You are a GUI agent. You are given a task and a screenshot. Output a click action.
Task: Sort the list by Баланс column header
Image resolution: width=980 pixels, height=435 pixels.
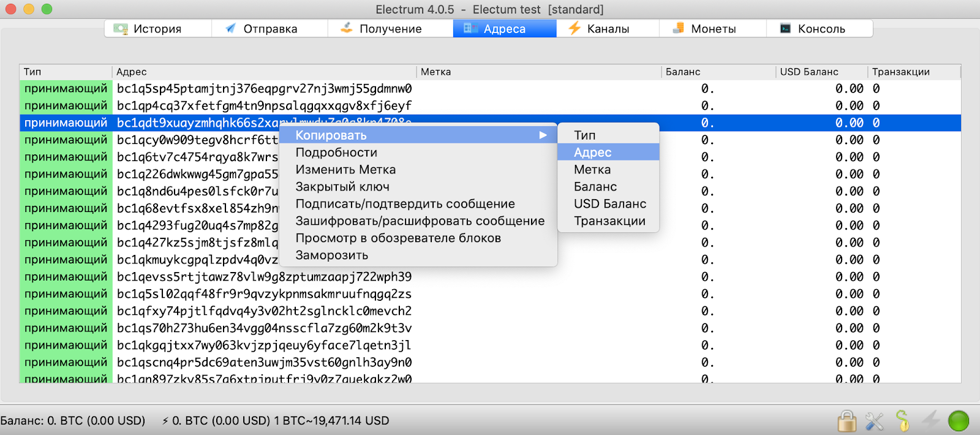[x=683, y=72]
